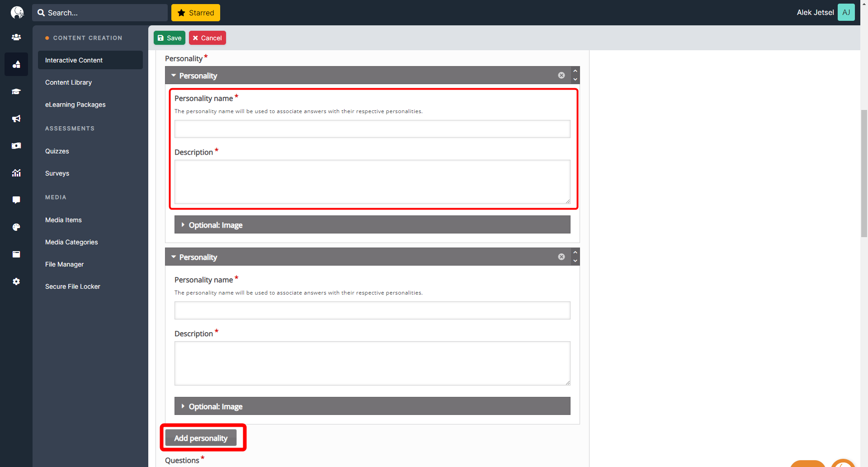Open Surveys menu item
The image size is (868, 467).
coord(90,173)
